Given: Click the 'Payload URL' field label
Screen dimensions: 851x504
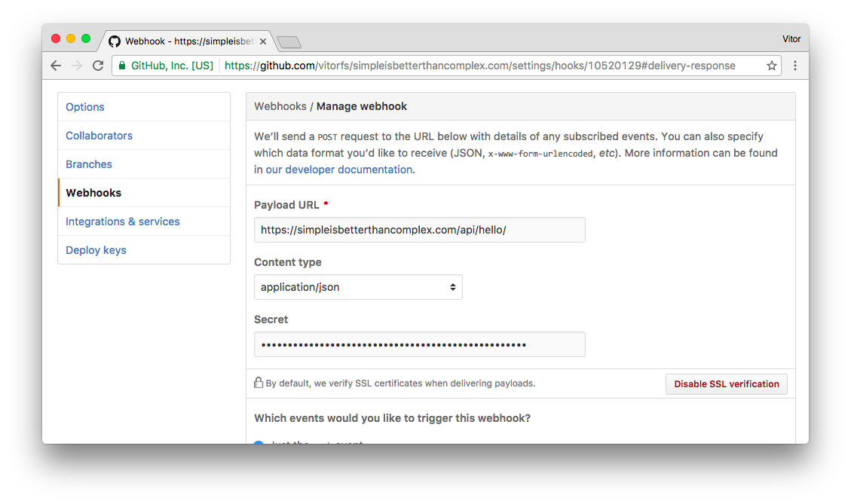Looking at the screenshot, I should [x=286, y=205].
